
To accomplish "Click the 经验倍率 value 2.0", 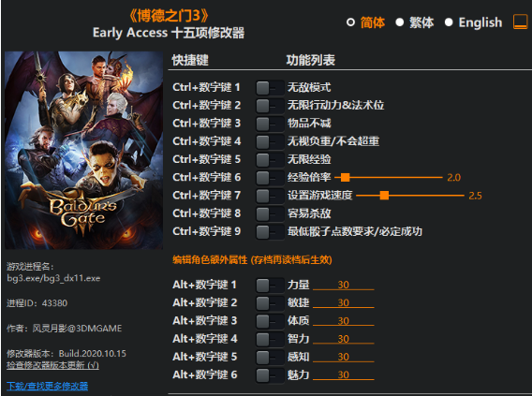I will click(x=453, y=177).
